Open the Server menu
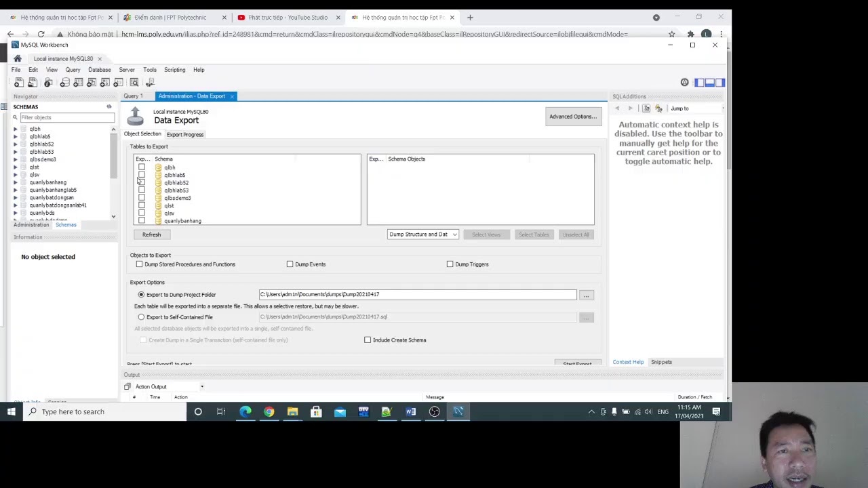868x488 pixels. tap(127, 70)
